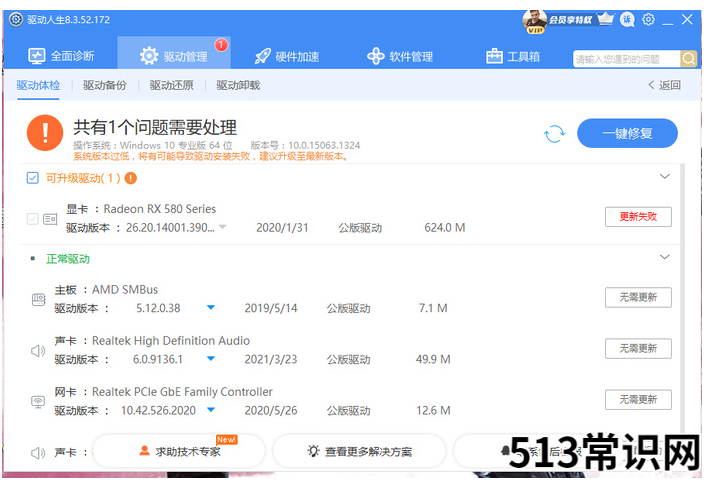Click the orange alert badge beside 可升级驱动

[x=130, y=178]
